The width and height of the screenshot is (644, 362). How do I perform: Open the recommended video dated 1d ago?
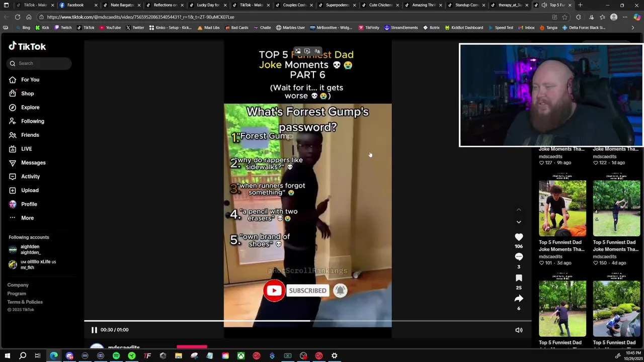[x=616, y=156]
